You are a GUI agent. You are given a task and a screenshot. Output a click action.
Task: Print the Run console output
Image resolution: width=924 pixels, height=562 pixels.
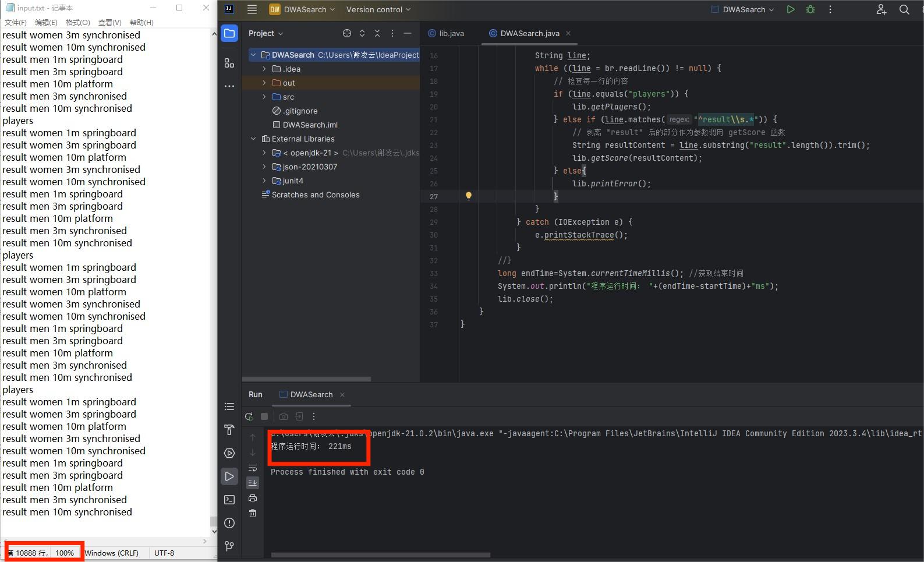(253, 498)
